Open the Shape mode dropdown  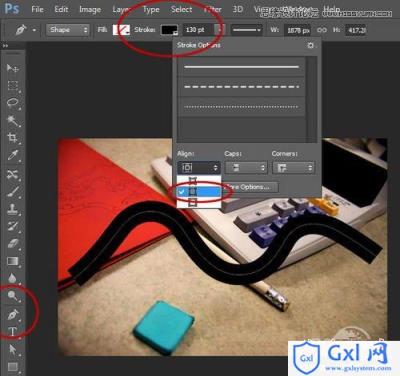point(68,30)
